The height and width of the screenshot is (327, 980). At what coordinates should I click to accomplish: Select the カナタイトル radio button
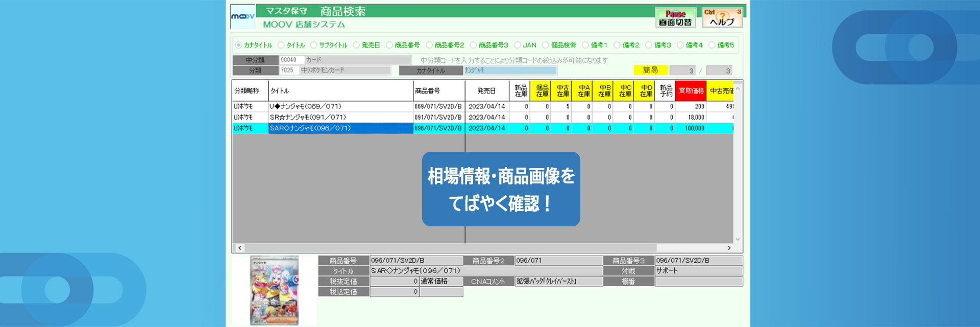(238, 45)
